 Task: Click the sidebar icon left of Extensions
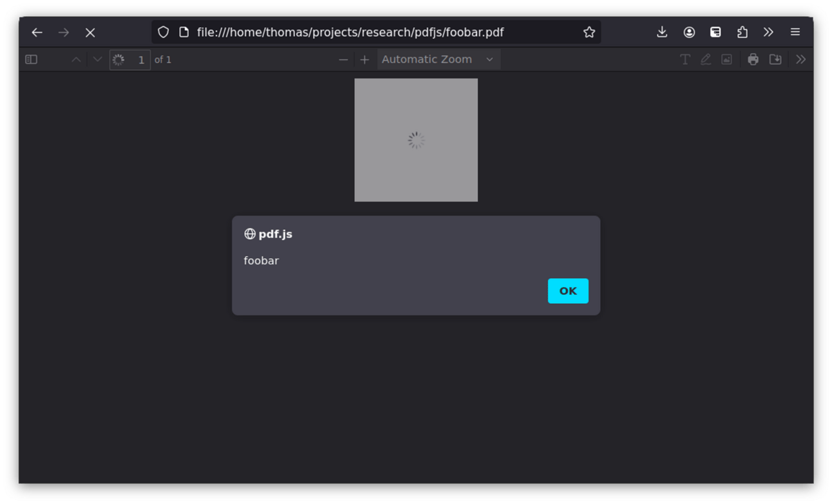(715, 32)
